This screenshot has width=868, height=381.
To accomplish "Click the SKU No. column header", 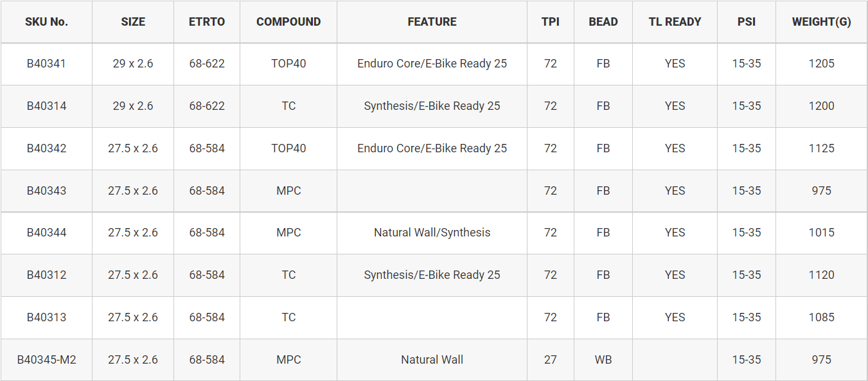I will pos(46,22).
